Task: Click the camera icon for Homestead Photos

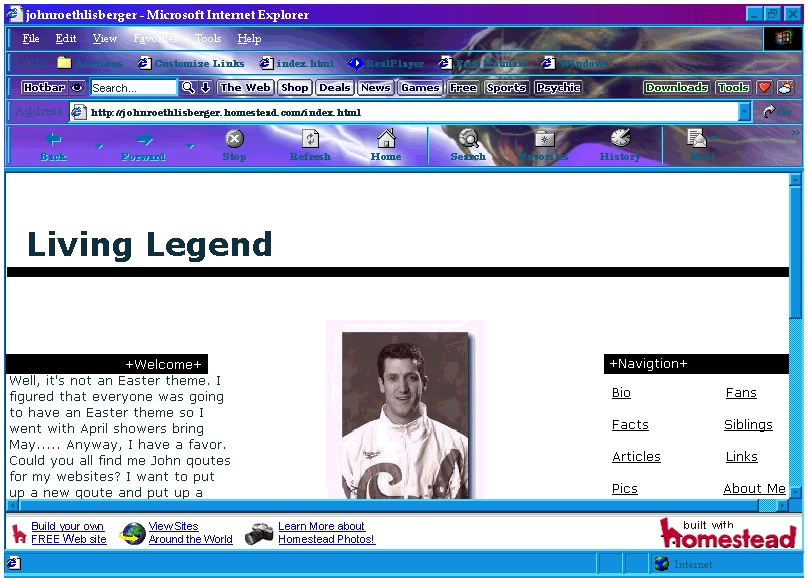Action: (x=259, y=534)
